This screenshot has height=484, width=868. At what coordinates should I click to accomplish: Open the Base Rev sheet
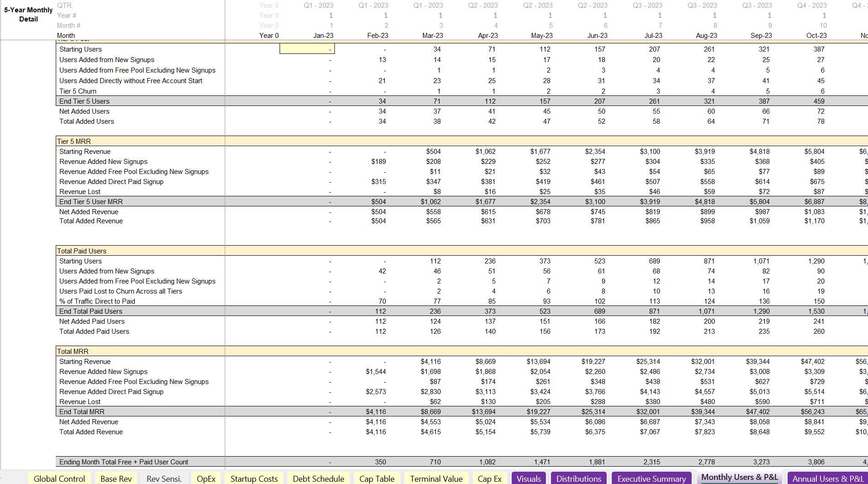(116, 479)
